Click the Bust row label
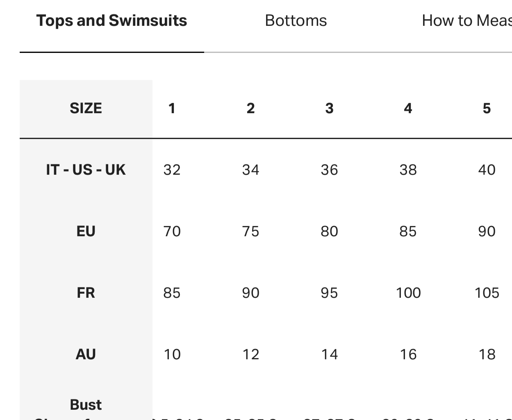The width and height of the screenshot is (512, 420). point(86,405)
